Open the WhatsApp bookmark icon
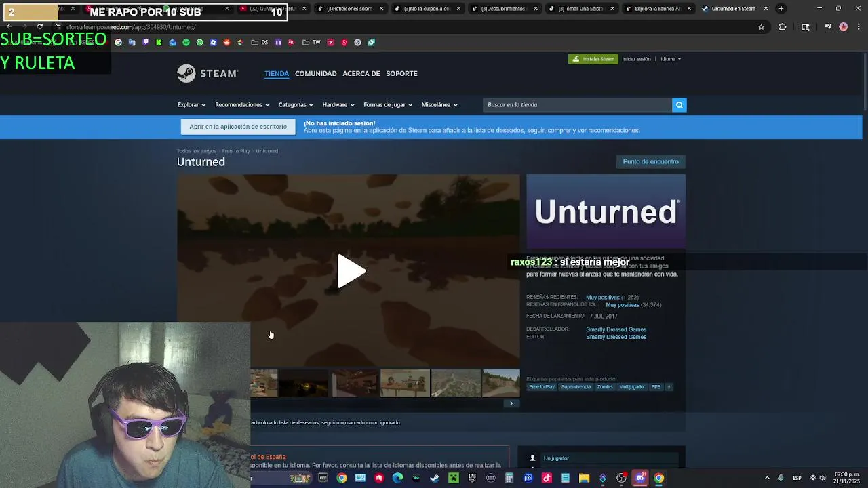868x488 pixels. tap(199, 42)
